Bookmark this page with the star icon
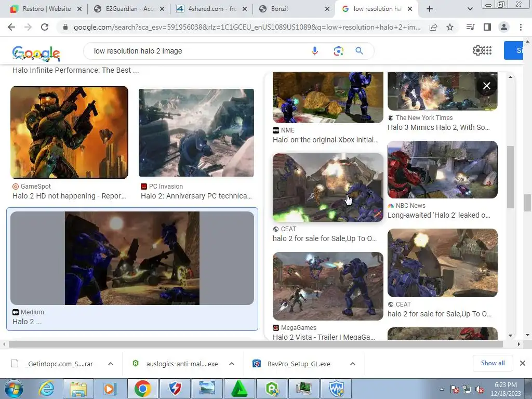This screenshot has height=399, width=532. pyautogui.click(x=450, y=27)
